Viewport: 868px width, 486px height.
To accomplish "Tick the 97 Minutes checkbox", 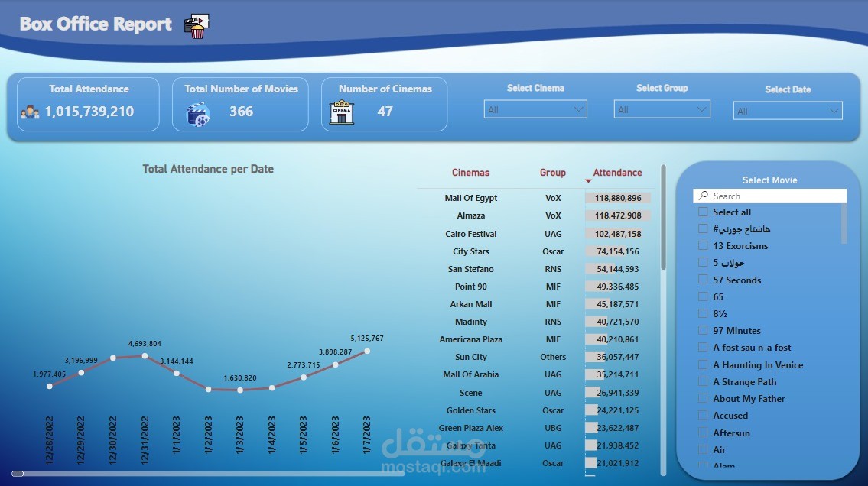I will pyautogui.click(x=703, y=331).
